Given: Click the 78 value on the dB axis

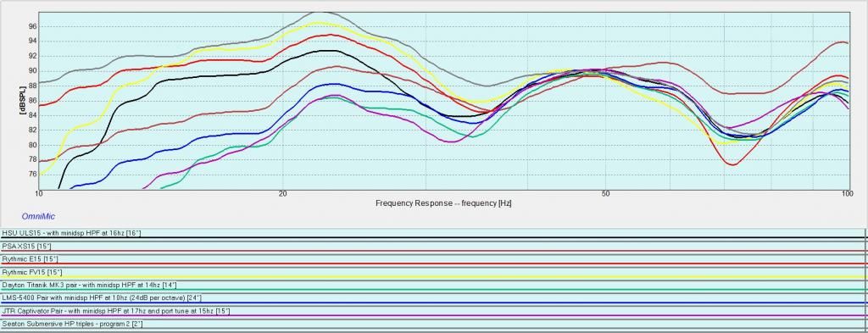Looking at the screenshot, I should 33,160.
